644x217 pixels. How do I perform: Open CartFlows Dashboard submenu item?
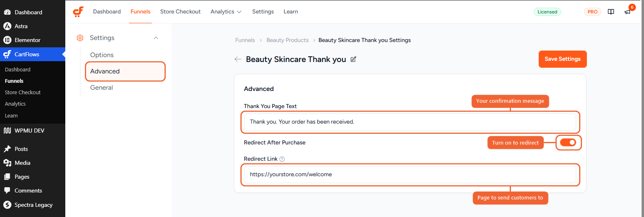click(18, 70)
